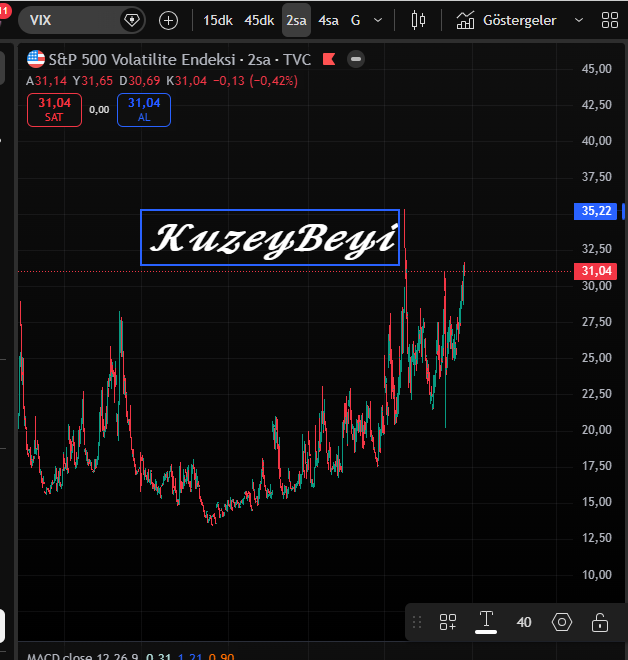
Task: Click the 45,00 price axis label
Action: pyautogui.click(x=596, y=69)
